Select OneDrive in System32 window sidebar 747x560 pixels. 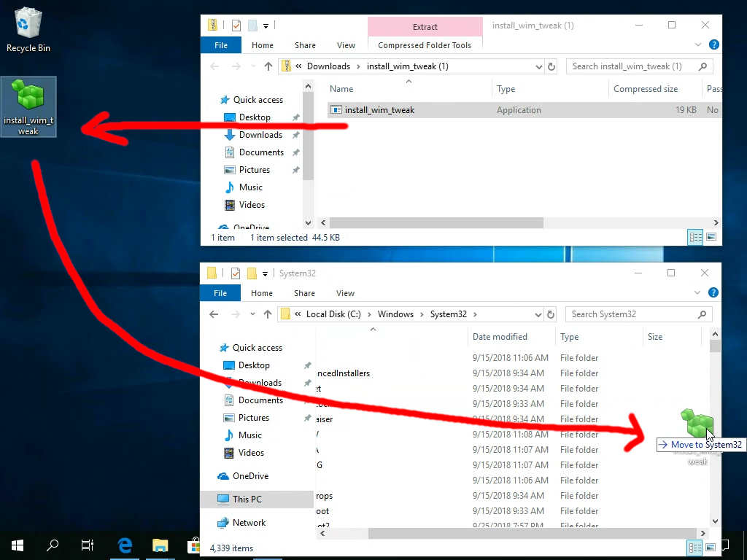[250, 476]
